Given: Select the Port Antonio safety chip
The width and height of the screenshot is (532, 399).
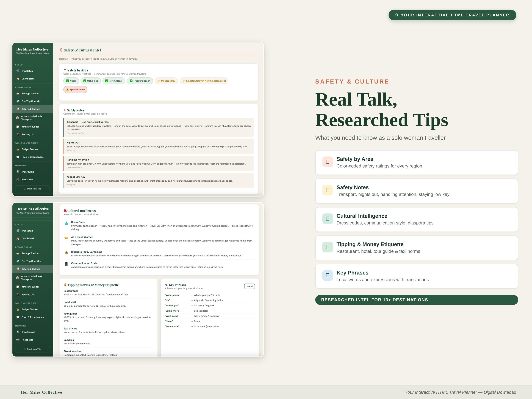Looking at the screenshot, I should coord(114,81).
